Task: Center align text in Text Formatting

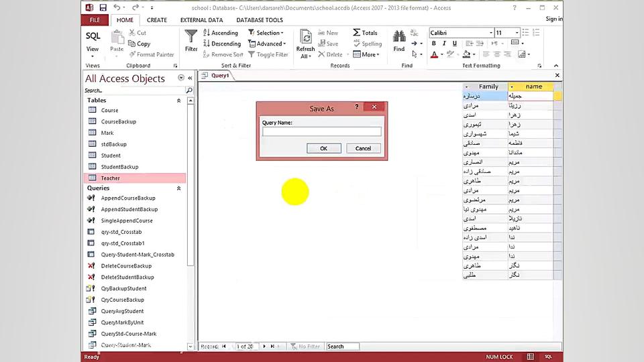Action: pyautogui.click(x=496, y=54)
